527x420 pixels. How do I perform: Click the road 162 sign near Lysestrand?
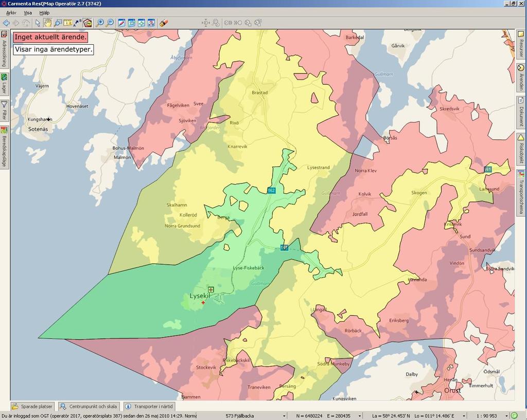pos(271,190)
